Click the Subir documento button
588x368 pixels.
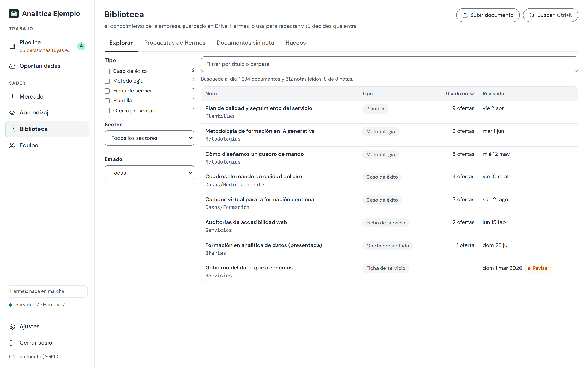pyautogui.click(x=488, y=15)
